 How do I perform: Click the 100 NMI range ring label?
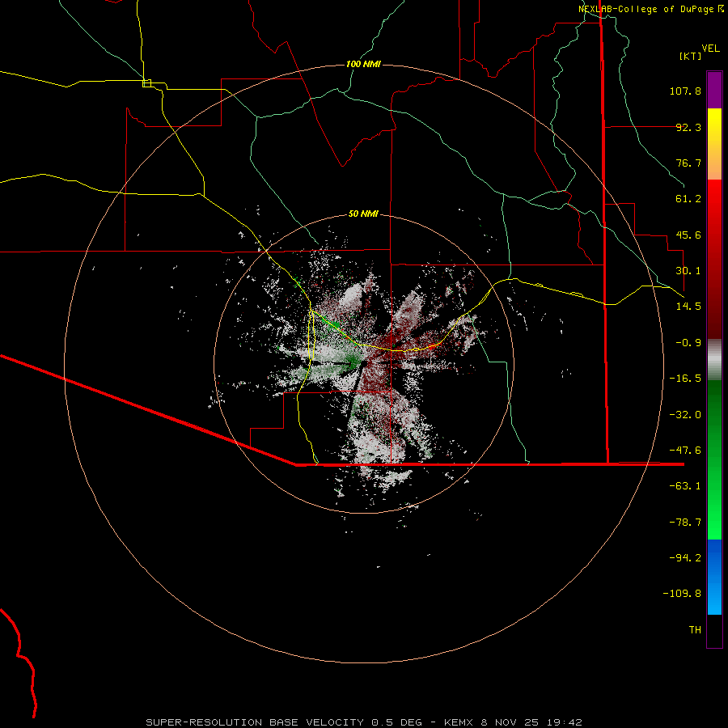click(363, 64)
